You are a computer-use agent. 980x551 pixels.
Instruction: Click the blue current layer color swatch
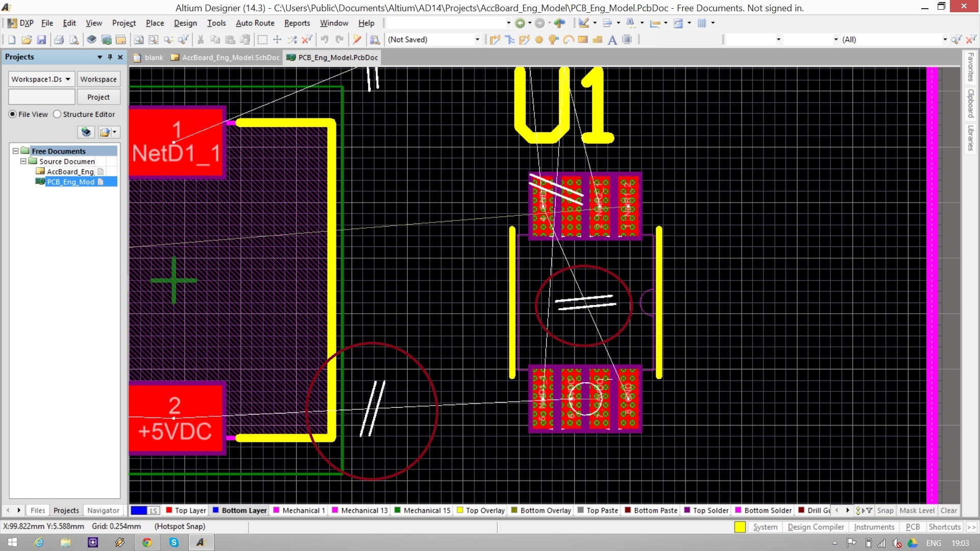(x=139, y=510)
